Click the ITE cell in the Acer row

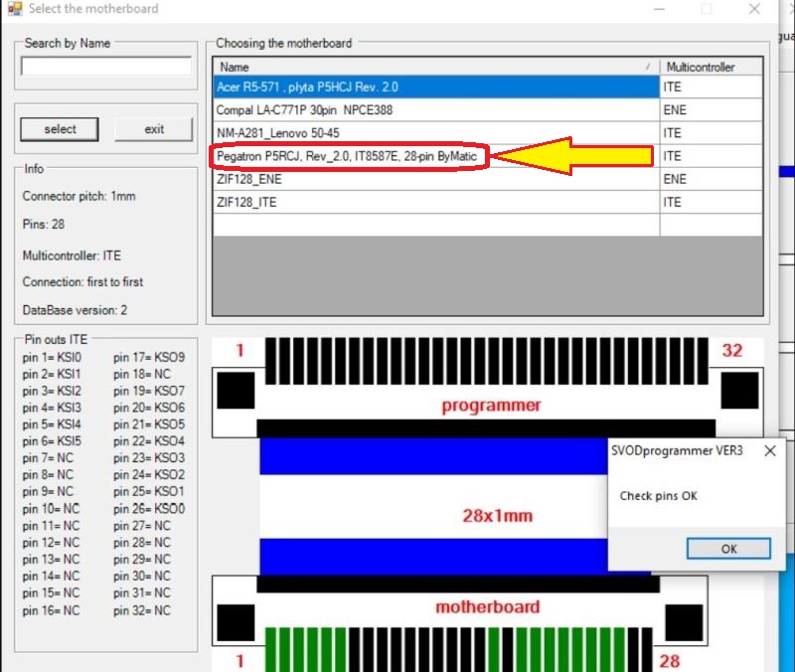click(x=711, y=86)
